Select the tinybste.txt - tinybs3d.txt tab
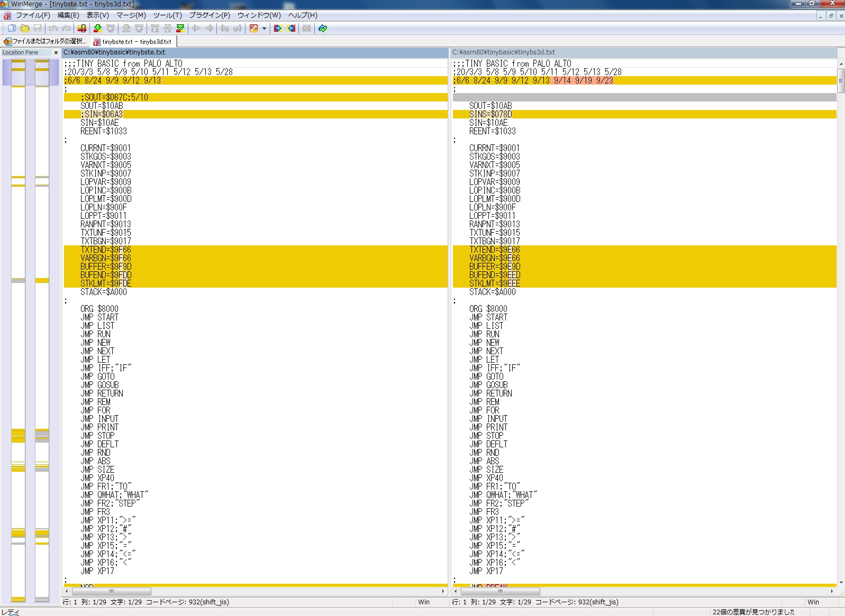 [132, 41]
